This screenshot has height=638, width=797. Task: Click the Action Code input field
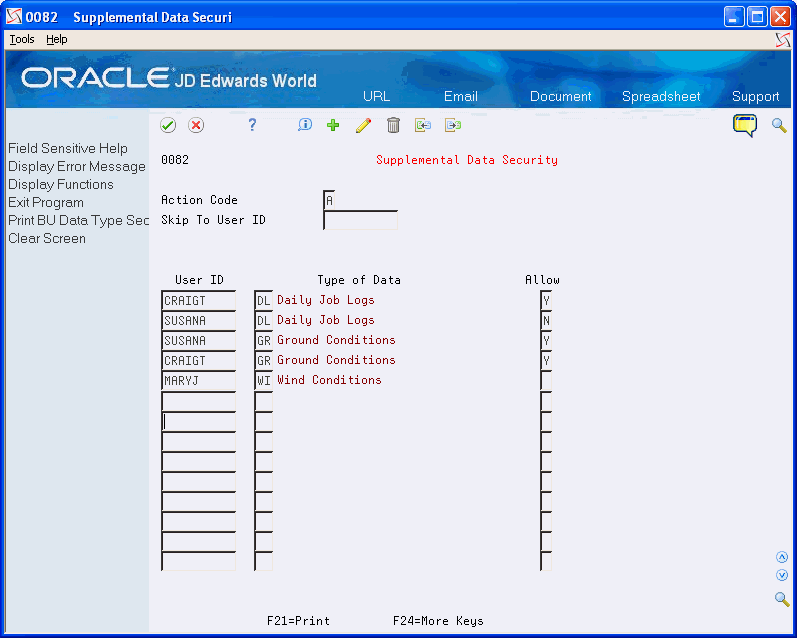tap(329, 200)
